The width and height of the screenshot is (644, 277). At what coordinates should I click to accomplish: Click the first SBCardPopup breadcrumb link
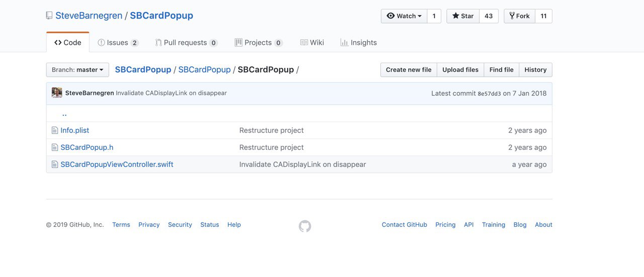click(143, 69)
